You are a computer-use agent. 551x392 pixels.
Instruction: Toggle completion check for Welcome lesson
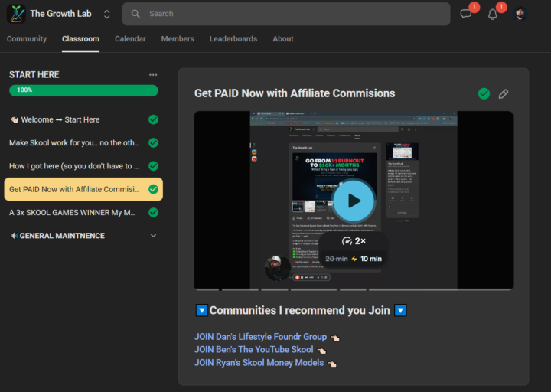tap(153, 119)
